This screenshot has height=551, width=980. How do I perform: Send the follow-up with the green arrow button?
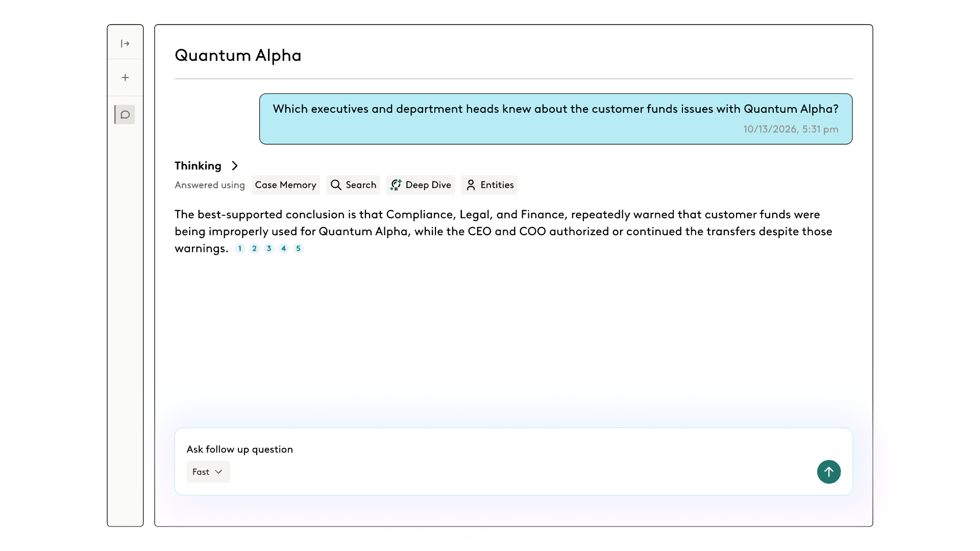[x=829, y=472]
